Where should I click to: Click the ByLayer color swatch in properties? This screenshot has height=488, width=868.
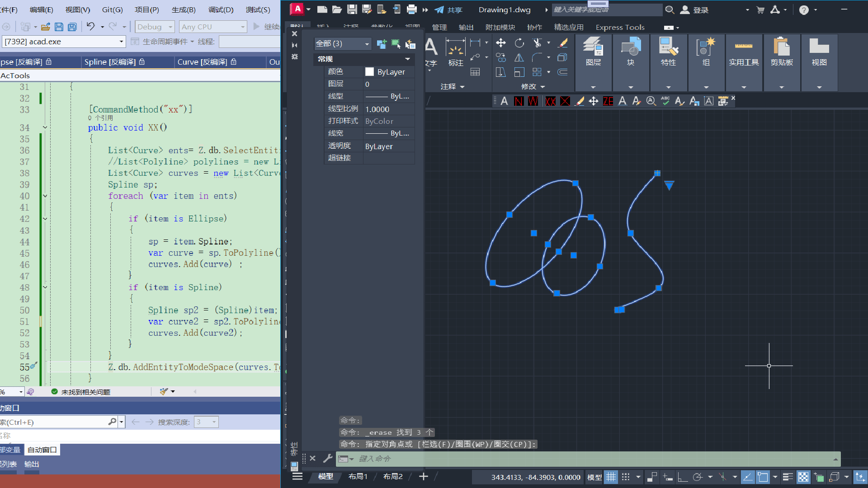[369, 72]
